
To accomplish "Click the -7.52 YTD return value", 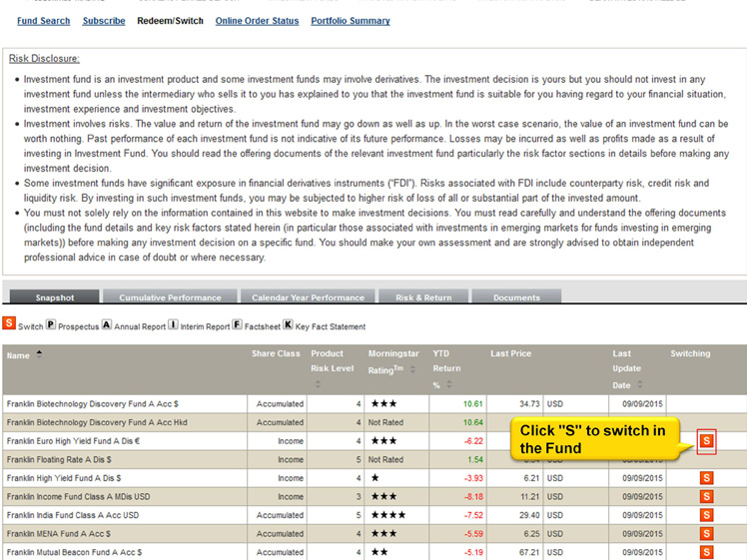I will pyautogui.click(x=473, y=515).
